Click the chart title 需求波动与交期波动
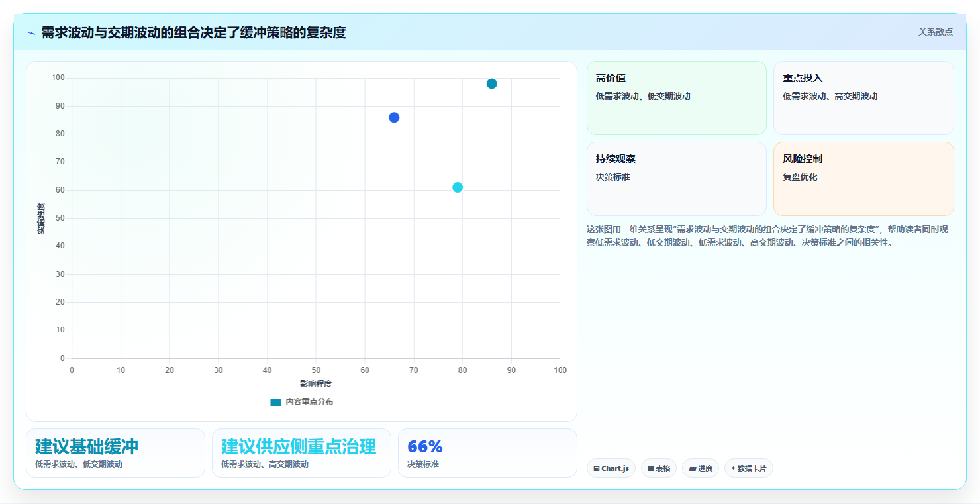980x504 pixels. (x=193, y=32)
